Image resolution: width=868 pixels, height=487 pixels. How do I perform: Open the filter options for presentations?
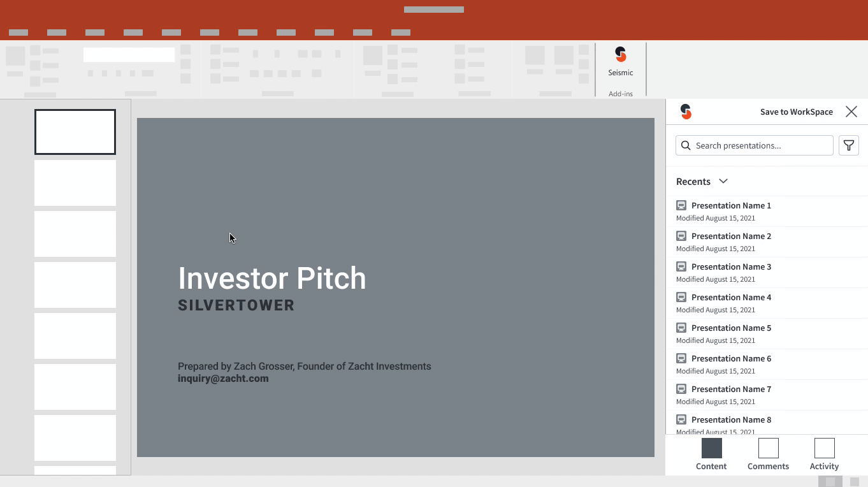pyautogui.click(x=848, y=145)
